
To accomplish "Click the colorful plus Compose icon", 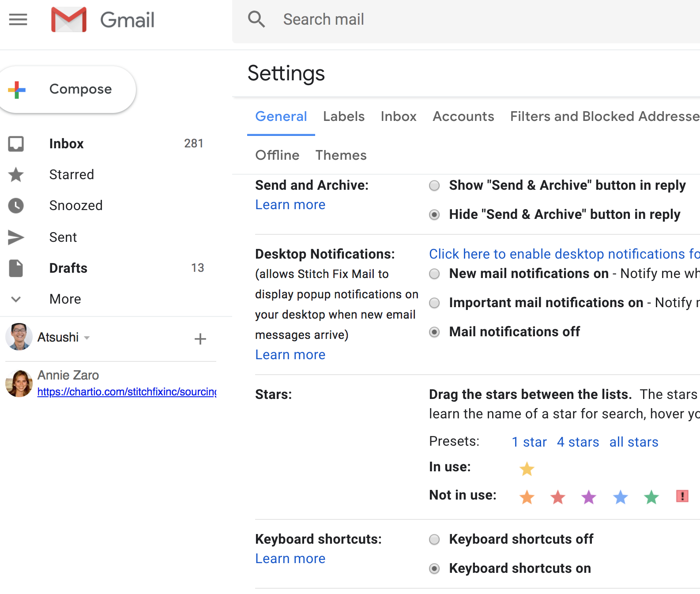I will 17,90.
